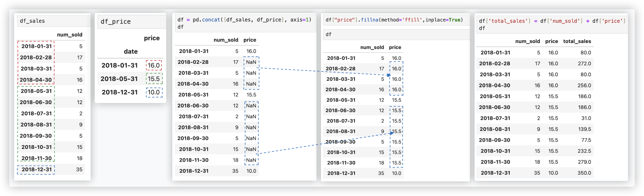
Task: Select the 279.0 total_sales cell
Action: click(584, 162)
